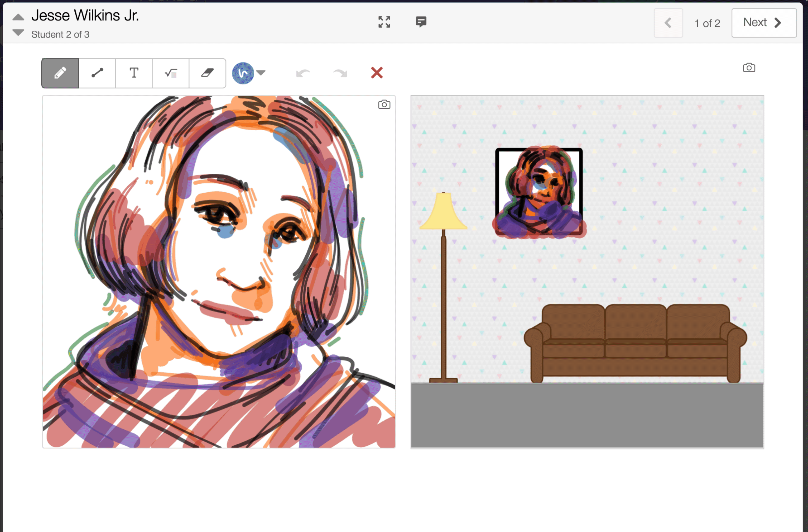Redo the sketch stroke
This screenshot has width=808, height=532.
pyautogui.click(x=340, y=73)
